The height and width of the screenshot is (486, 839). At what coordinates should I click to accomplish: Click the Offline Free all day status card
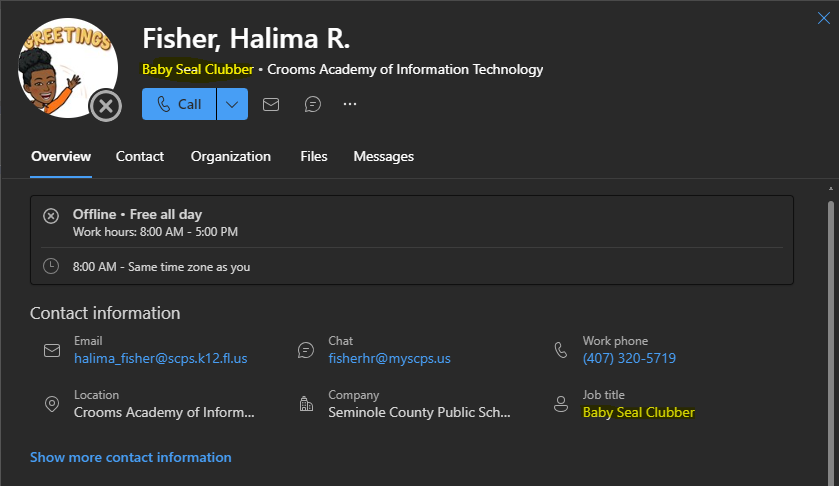412,240
